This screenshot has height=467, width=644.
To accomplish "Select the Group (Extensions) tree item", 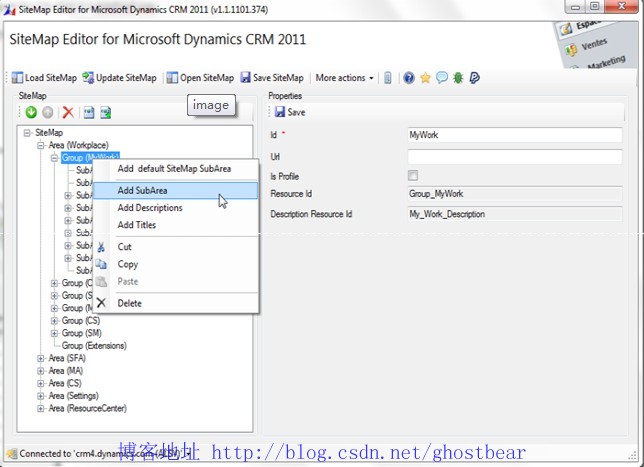I will tap(94, 346).
